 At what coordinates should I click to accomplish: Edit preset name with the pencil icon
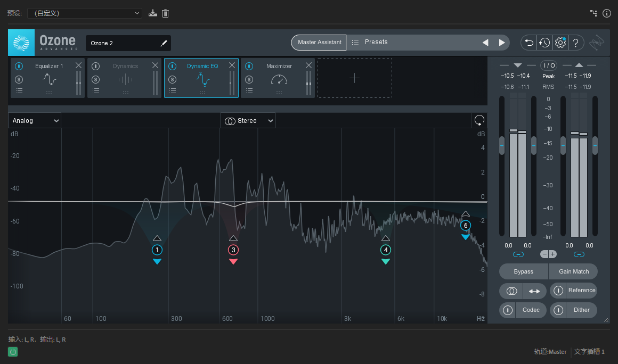(x=164, y=43)
